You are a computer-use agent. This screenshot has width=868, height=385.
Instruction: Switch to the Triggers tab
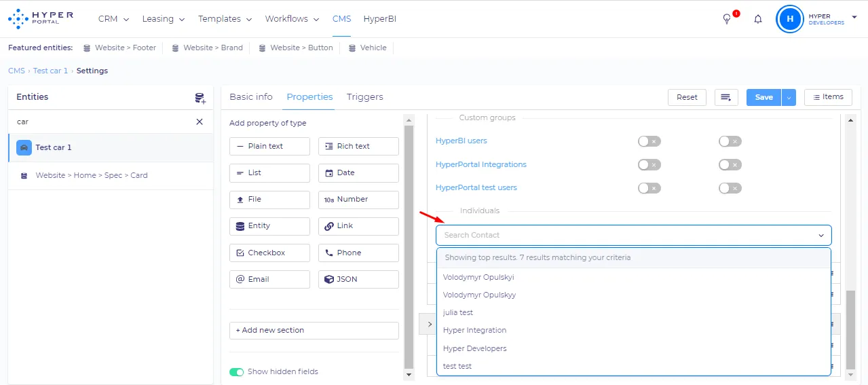pos(365,96)
